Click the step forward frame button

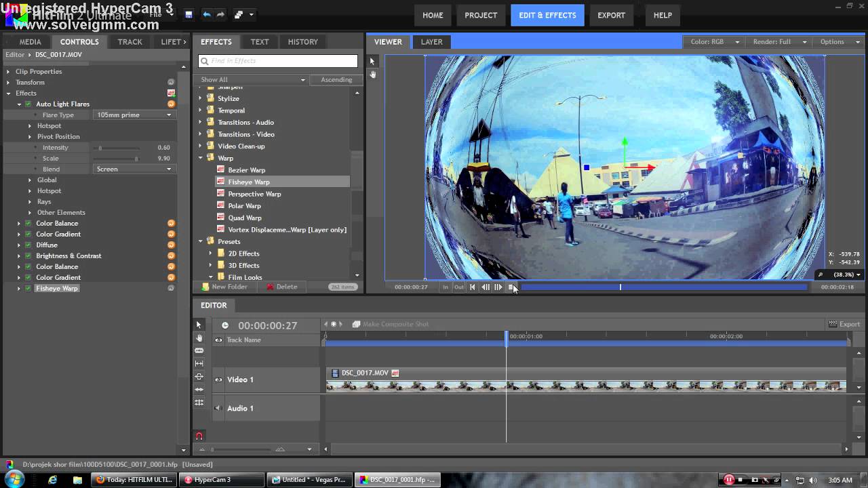498,287
